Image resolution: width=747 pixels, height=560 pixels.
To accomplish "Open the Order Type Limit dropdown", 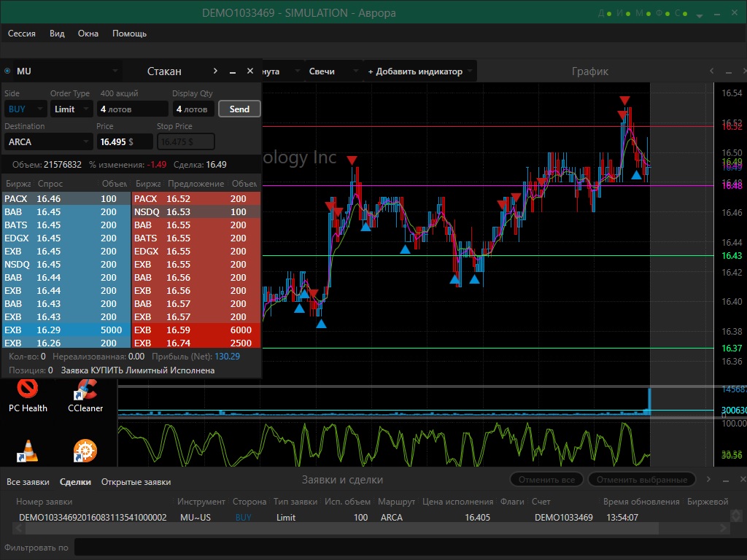I will [71, 109].
